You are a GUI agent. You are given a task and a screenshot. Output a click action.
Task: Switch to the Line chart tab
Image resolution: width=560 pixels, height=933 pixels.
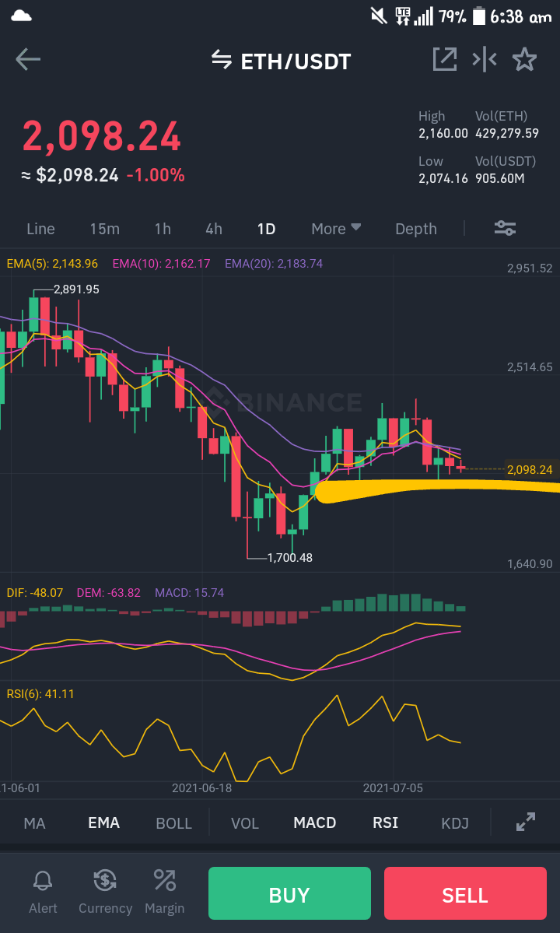(x=40, y=229)
